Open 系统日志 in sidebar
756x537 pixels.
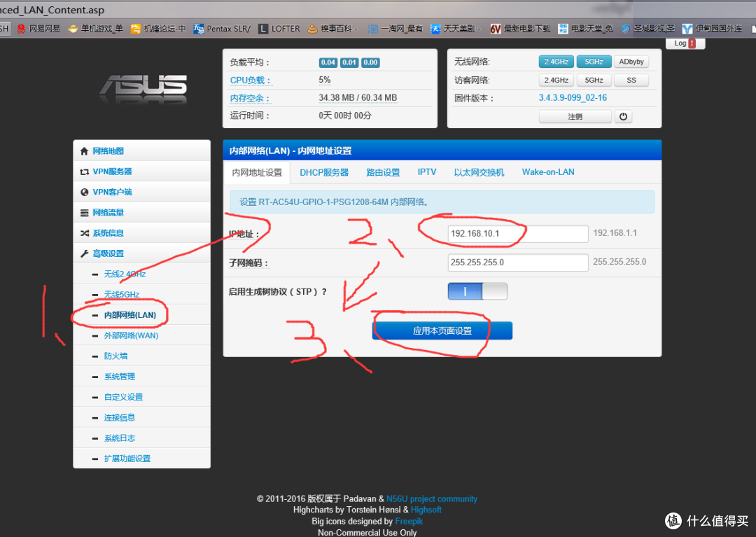(x=120, y=438)
